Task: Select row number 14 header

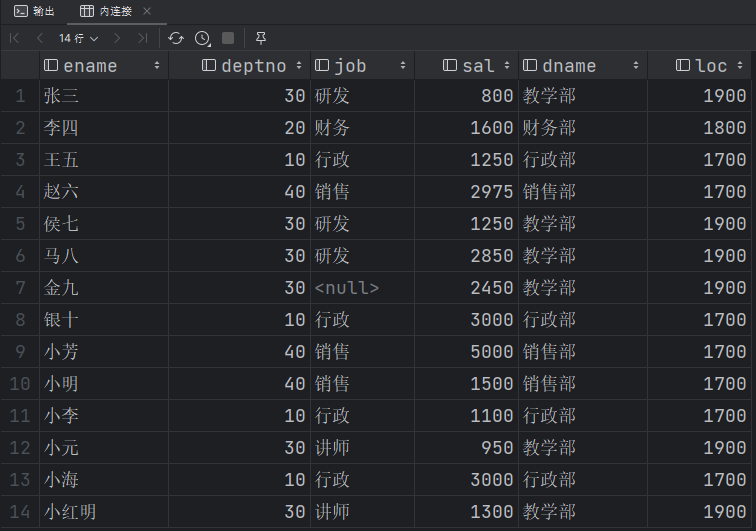Action: [x=20, y=512]
